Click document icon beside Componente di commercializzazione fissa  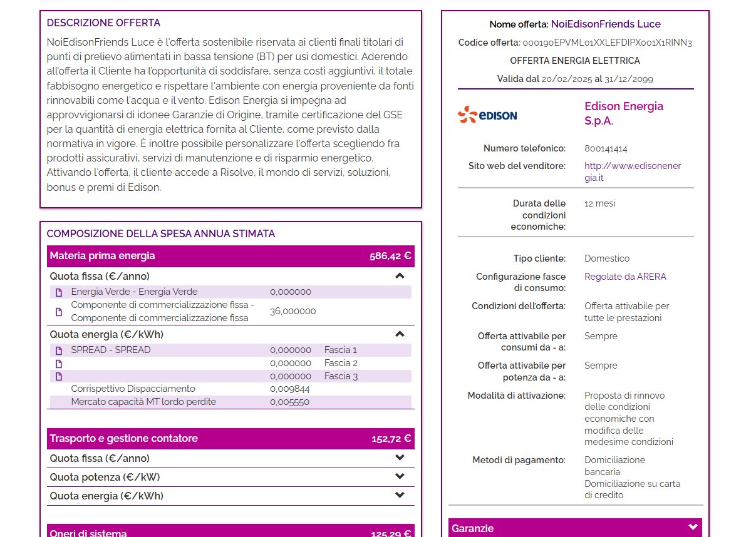pyautogui.click(x=59, y=312)
